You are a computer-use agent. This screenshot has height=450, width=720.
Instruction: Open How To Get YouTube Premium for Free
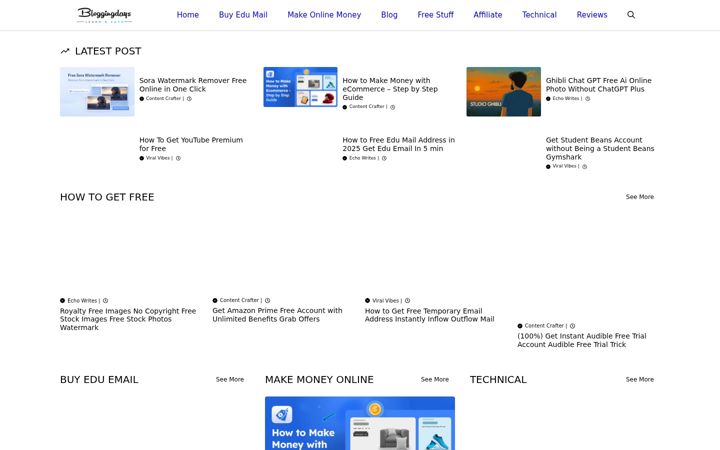pyautogui.click(x=191, y=144)
